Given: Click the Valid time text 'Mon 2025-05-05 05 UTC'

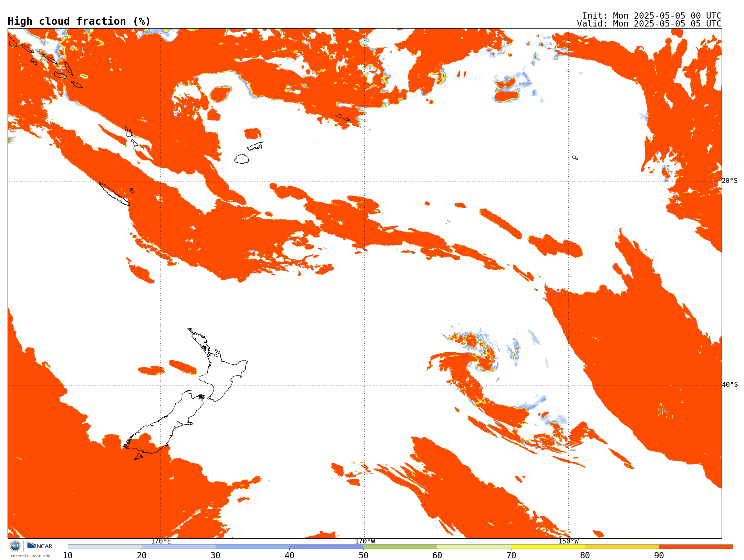Looking at the screenshot, I should [x=667, y=24].
